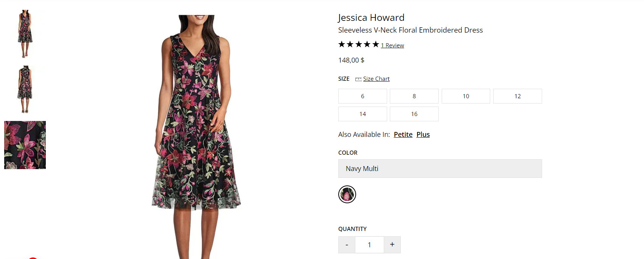Viewport: 644px width, 259px height.
Task: Open the Size Chart link
Action: 376,79
